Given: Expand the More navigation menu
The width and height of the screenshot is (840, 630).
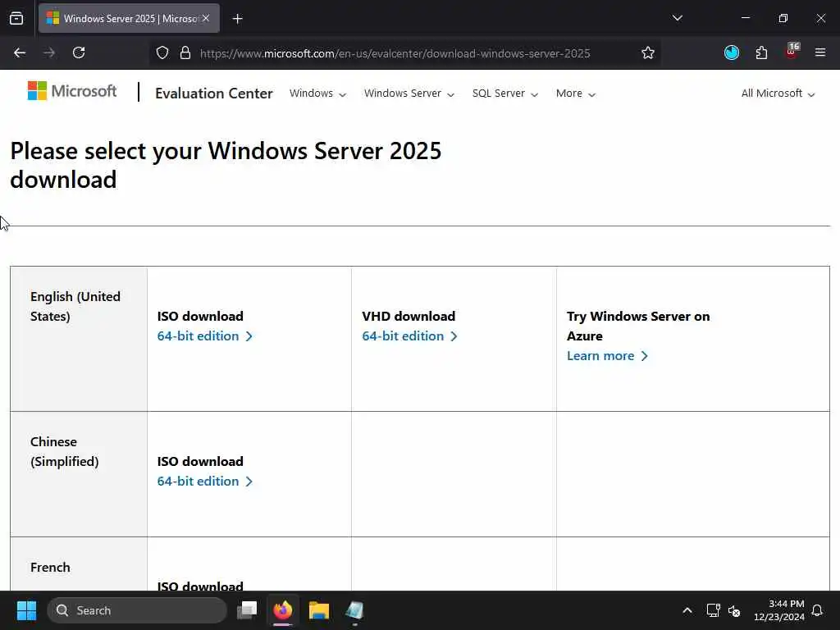Looking at the screenshot, I should point(576,94).
